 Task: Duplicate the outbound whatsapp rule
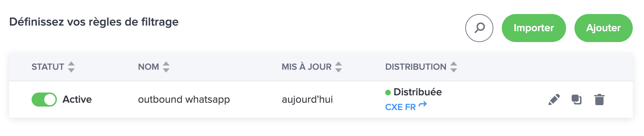577,100
